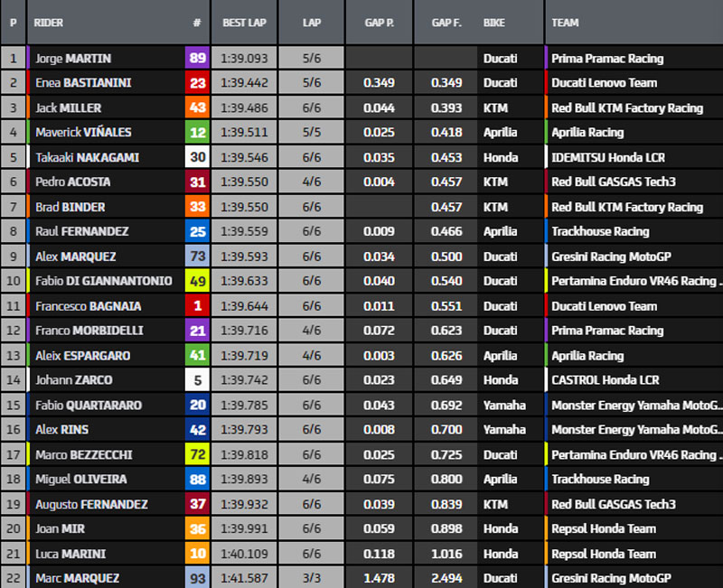Select Jack Miller's orange number 43 badge
The image size is (723, 588).
tap(197, 108)
